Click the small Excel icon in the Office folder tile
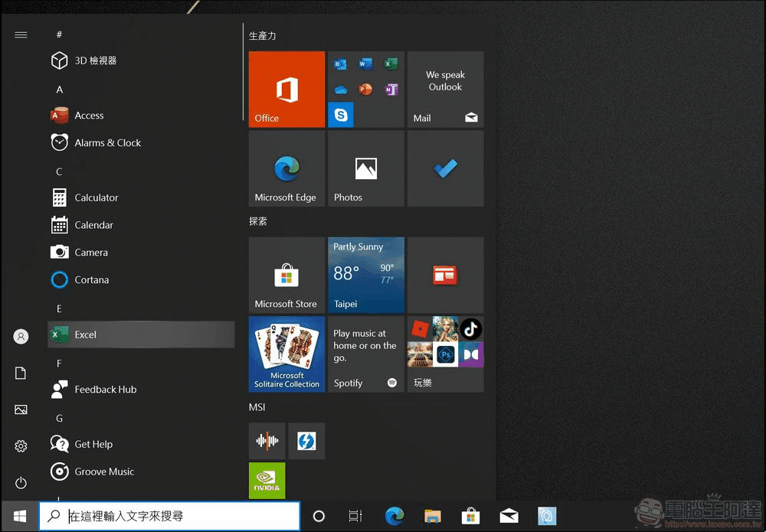Viewport: 766px width, 532px height. coord(391,64)
